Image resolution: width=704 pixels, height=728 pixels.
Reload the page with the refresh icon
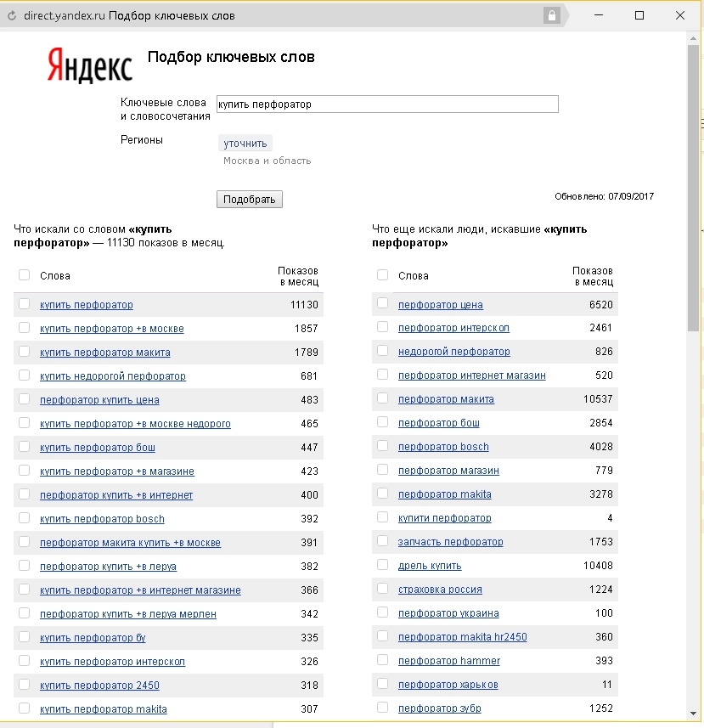pyautogui.click(x=12, y=16)
